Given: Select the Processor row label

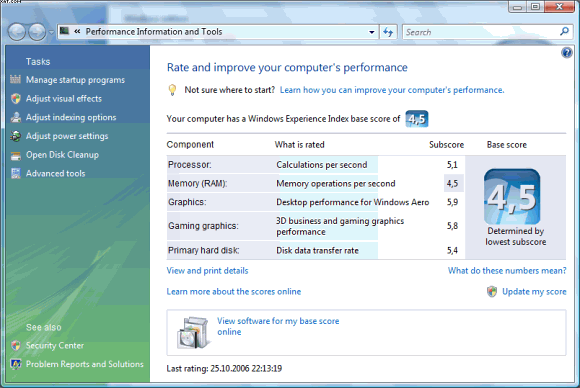Looking at the screenshot, I should click(190, 165).
